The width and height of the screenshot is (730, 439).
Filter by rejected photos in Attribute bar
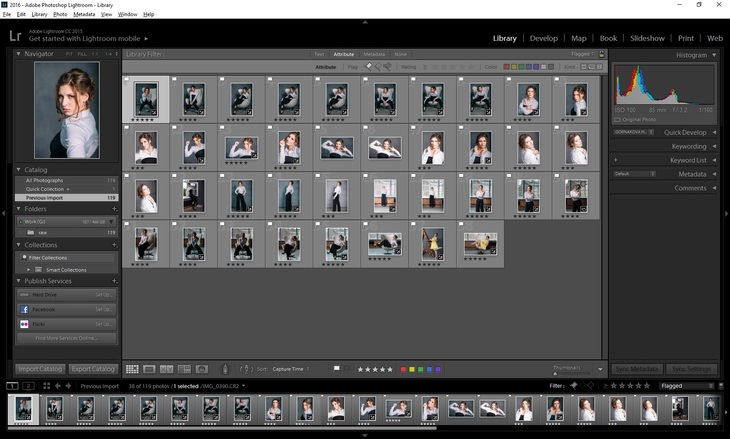coord(387,67)
